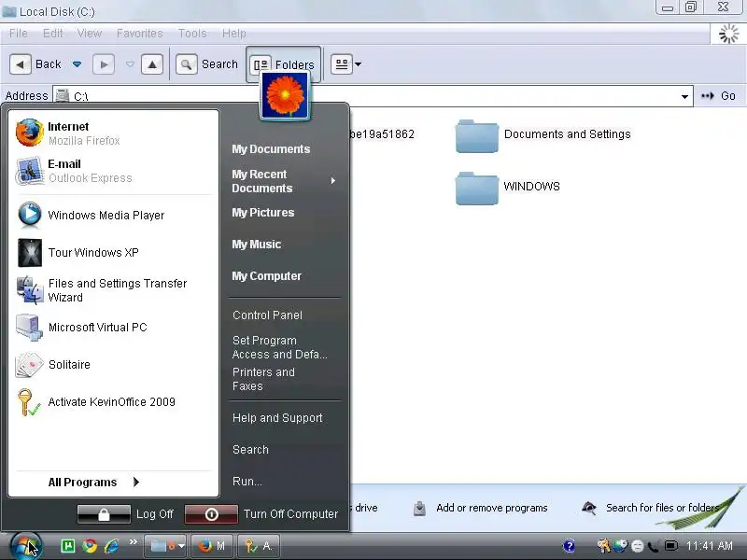Image resolution: width=747 pixels, height=560 pixels.
Task: Click Search for files or folders link
Action: [651, 508]
